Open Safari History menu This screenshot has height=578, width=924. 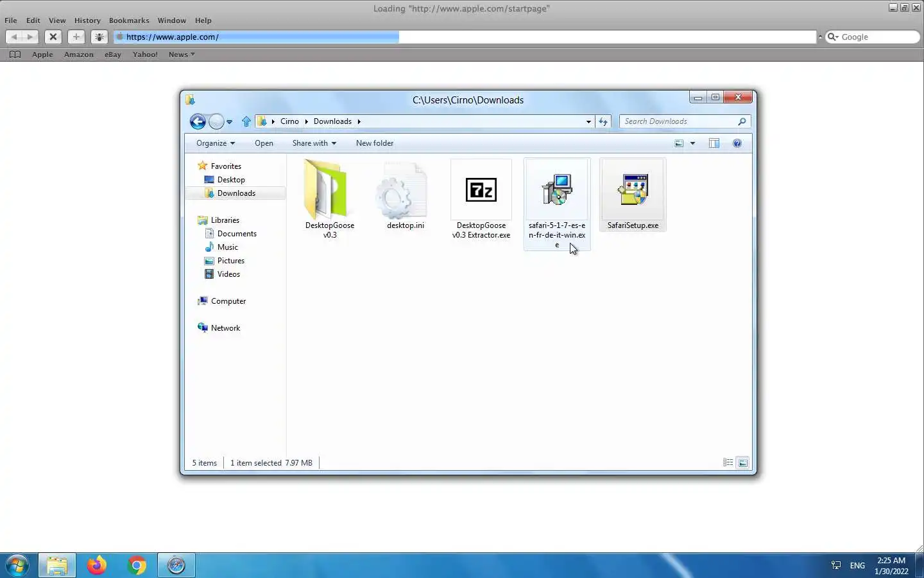[87, 21]
